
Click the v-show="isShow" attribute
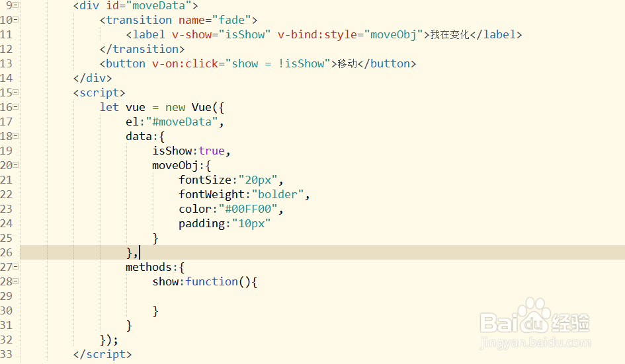click(221, 34)
